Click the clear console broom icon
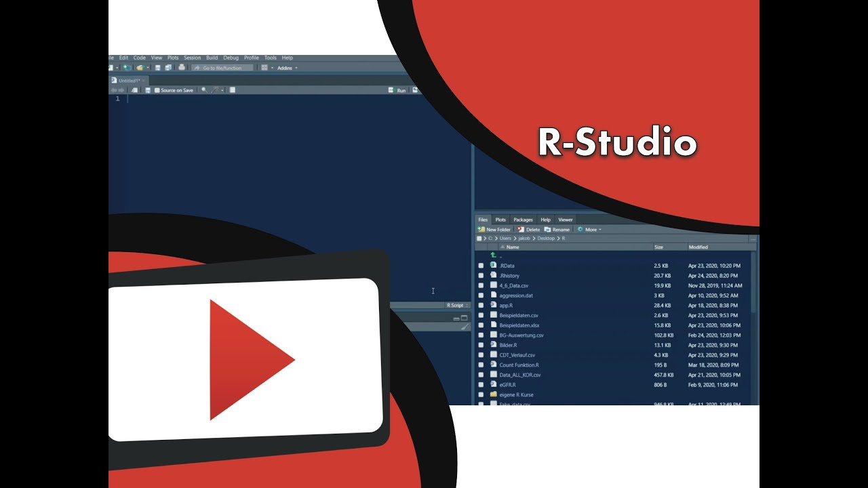The width and height of the screenshot is (868, 488). click(465, 327)
